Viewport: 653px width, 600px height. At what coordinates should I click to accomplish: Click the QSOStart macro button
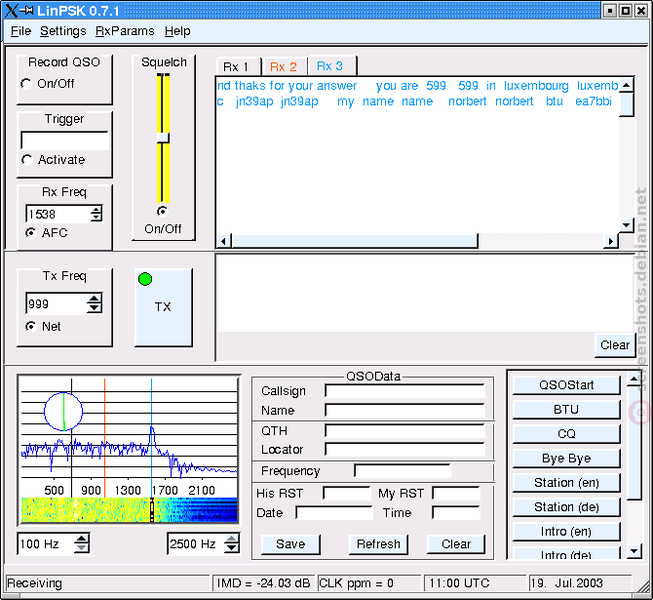tap(566, 385)
